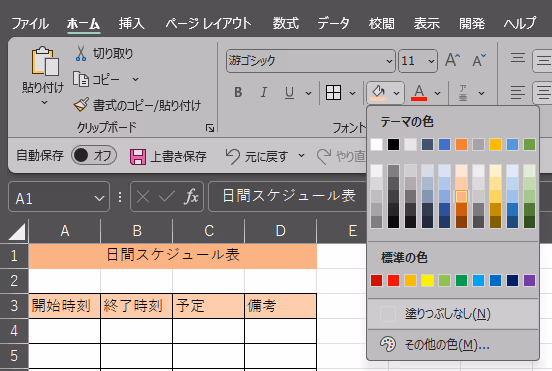Click the Cut scissors icon
Screen dimensions: 552x371
point(81,53)
